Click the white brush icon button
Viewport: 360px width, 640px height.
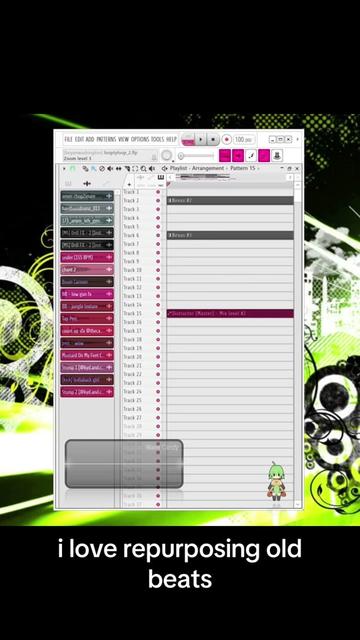coord(251,156)
